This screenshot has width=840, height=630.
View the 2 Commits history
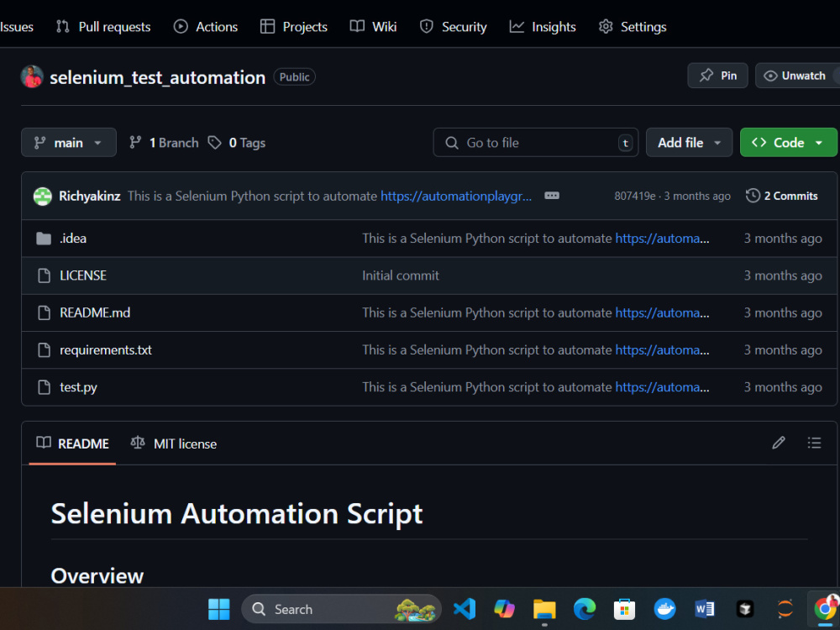tap(781, 196)
